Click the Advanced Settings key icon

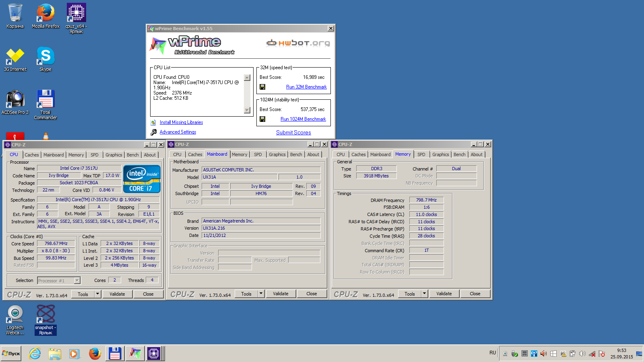coord(153,132)
